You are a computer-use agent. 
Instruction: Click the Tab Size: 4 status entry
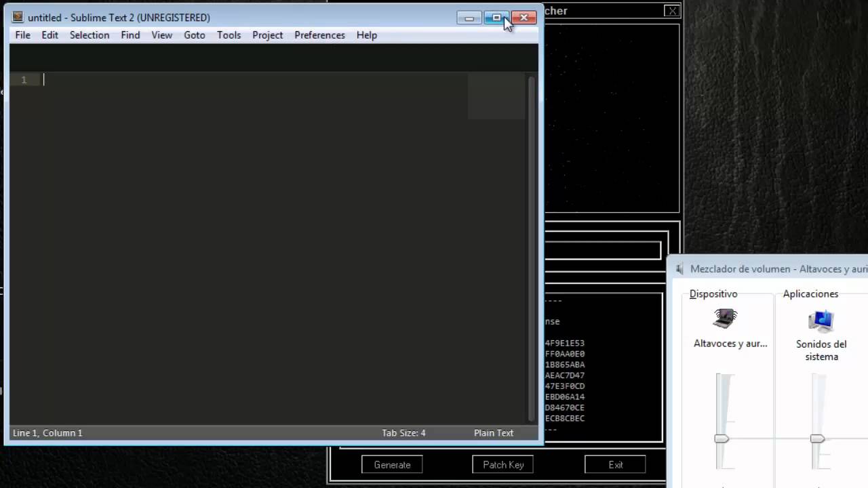coord(403,433)
